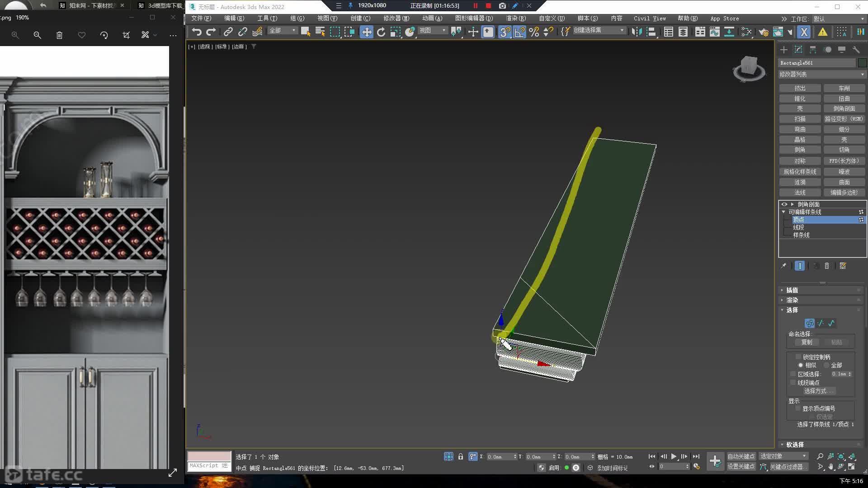Select the 相似 radio button
868x488 pixels.
pyautogui.click(x=801, y=365)
